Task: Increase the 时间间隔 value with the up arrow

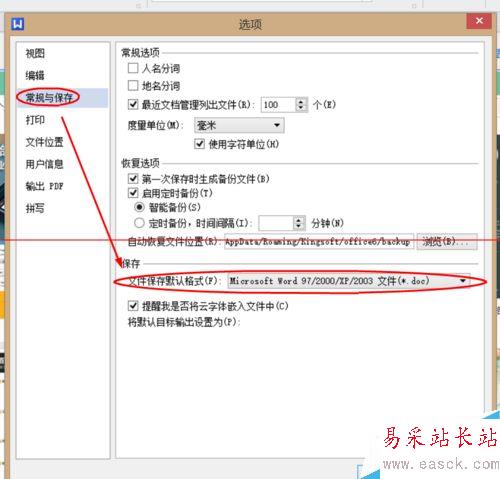Action: 299,220
